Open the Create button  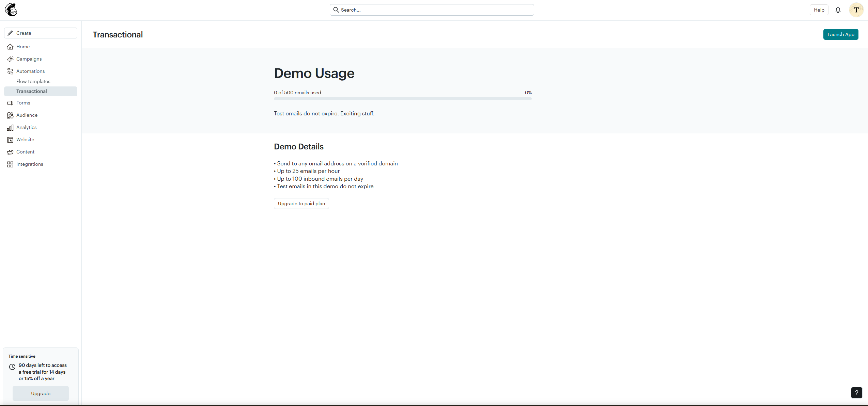pos(41,33)
